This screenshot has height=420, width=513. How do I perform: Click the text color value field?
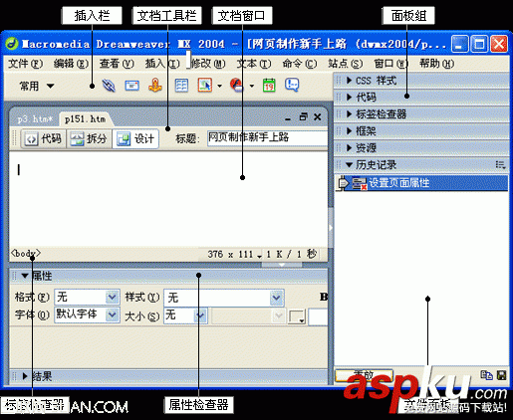click(x=318, y=316)
